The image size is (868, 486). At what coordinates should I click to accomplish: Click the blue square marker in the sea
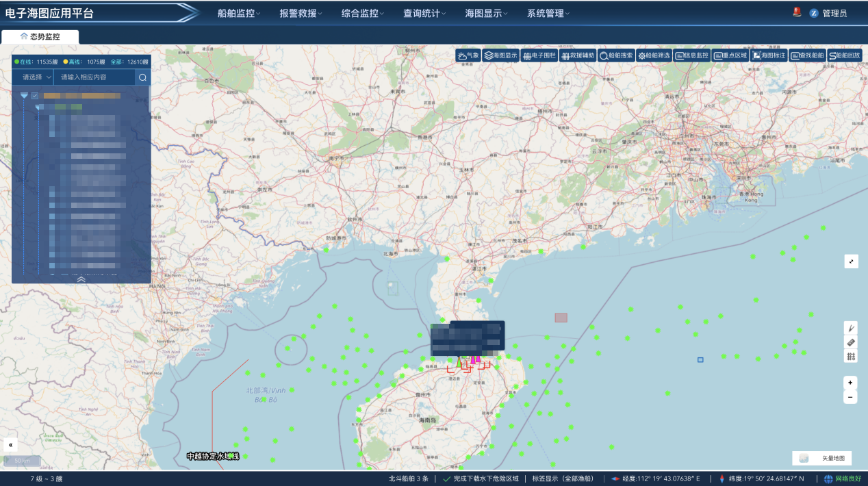coord(700,359)
